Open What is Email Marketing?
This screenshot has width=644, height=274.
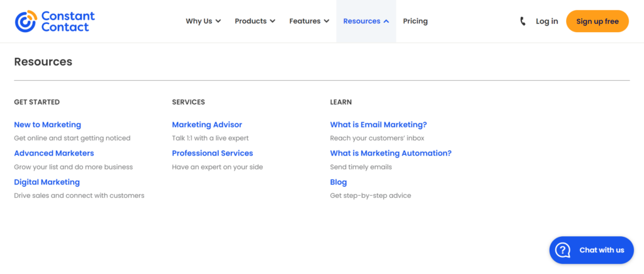point(378,125)
